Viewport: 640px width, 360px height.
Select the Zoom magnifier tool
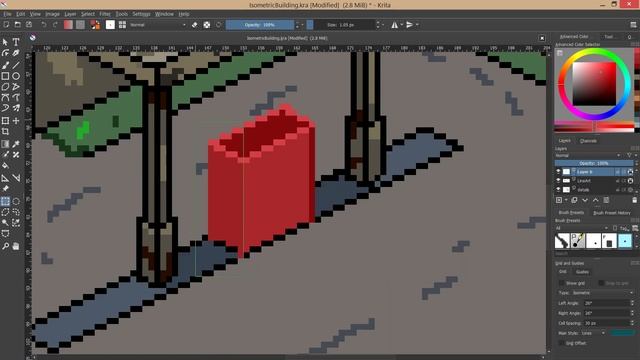[x=5, y=246]
